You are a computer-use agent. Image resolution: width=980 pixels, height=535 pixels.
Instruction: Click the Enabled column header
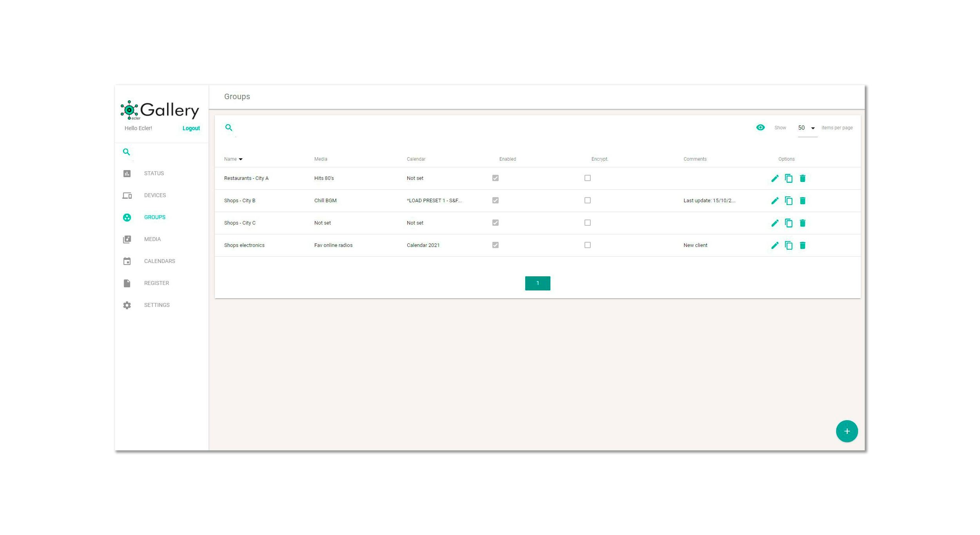coord(508,159)
